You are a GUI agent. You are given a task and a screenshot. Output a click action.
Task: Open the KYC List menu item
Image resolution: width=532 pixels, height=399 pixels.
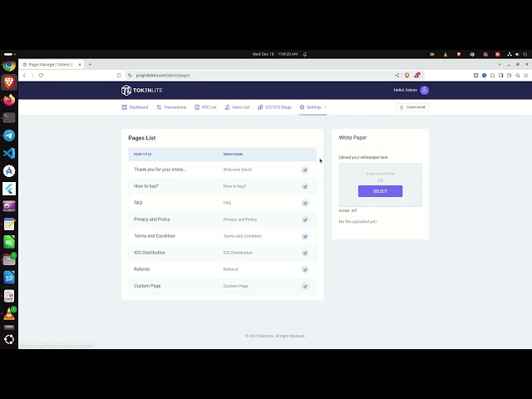[x=205, y=107]
